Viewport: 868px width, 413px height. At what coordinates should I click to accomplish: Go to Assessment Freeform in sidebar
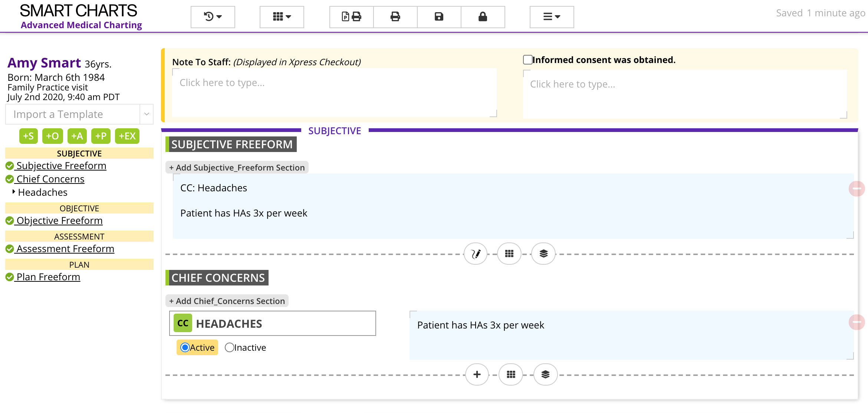65,249
